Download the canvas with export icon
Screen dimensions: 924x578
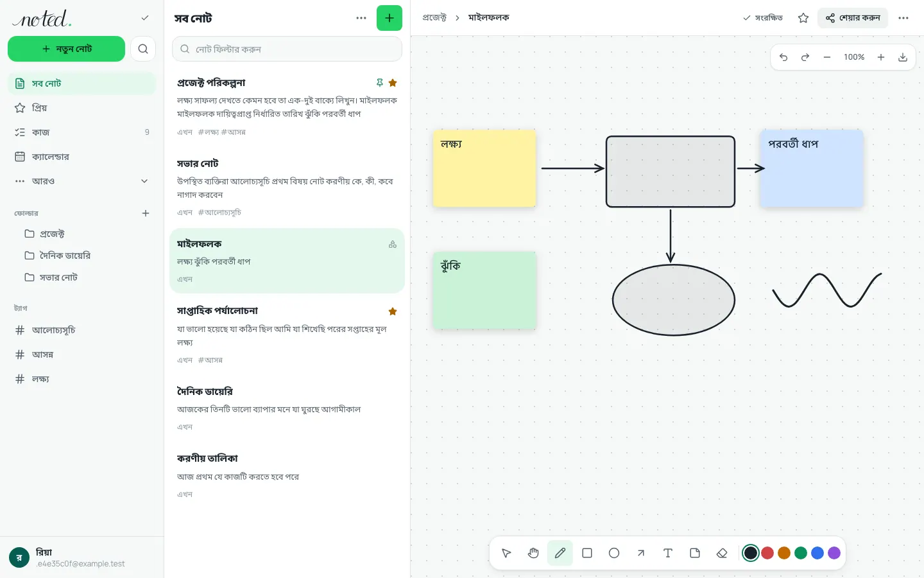click(902, 57)
